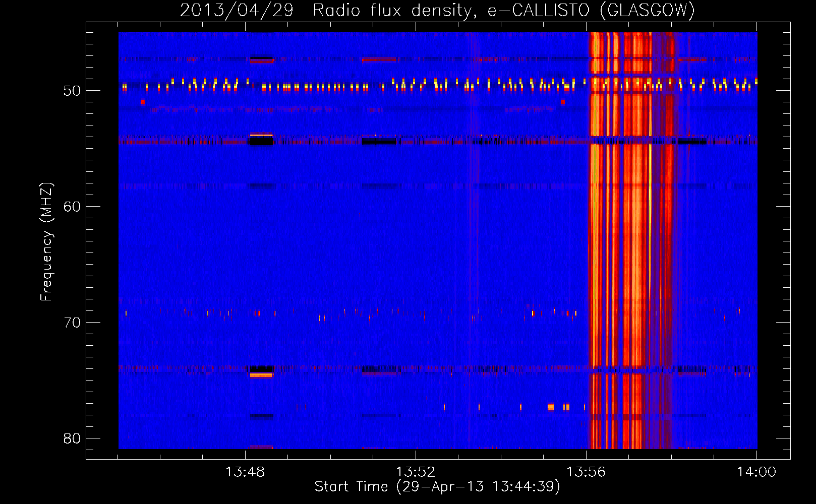This screenshot has height=504, width=816.
Task: Click the '13:52' time tick label
Action: click(x=416, y=472)
